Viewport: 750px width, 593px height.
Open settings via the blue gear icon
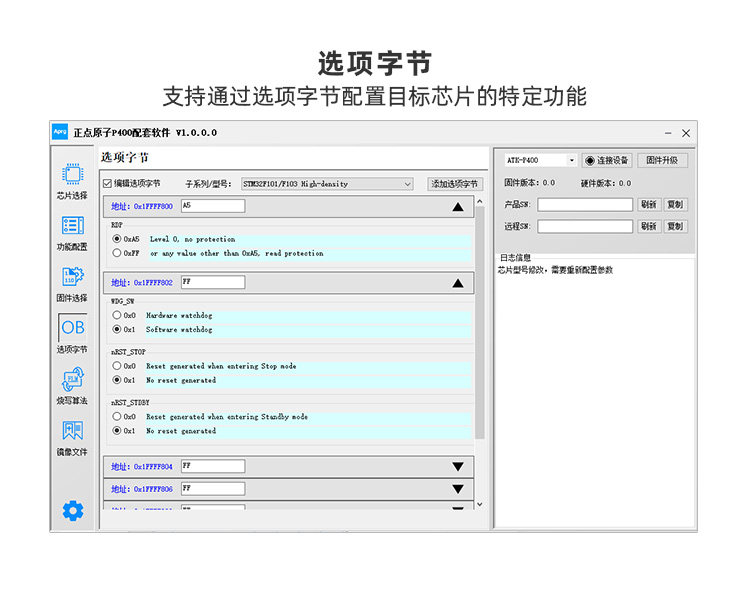coord(73,511)
